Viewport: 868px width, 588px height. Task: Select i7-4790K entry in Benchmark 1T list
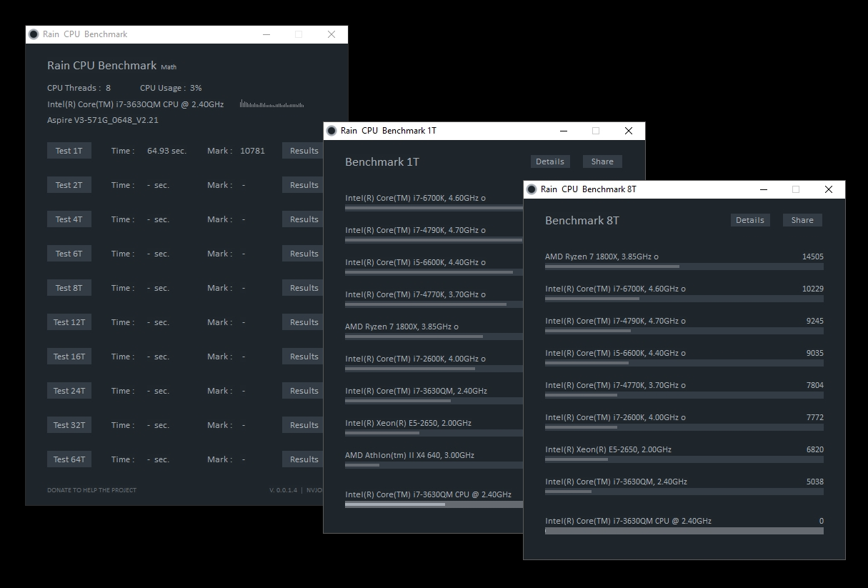[x=434, y=235]
